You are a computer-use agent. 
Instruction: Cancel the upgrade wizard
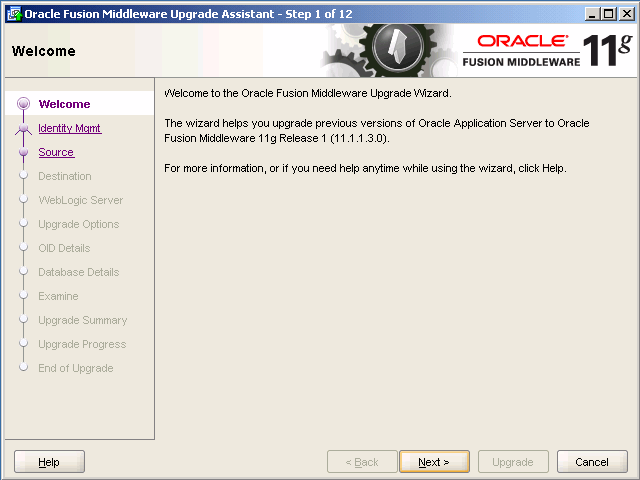(x=592, y=462)
